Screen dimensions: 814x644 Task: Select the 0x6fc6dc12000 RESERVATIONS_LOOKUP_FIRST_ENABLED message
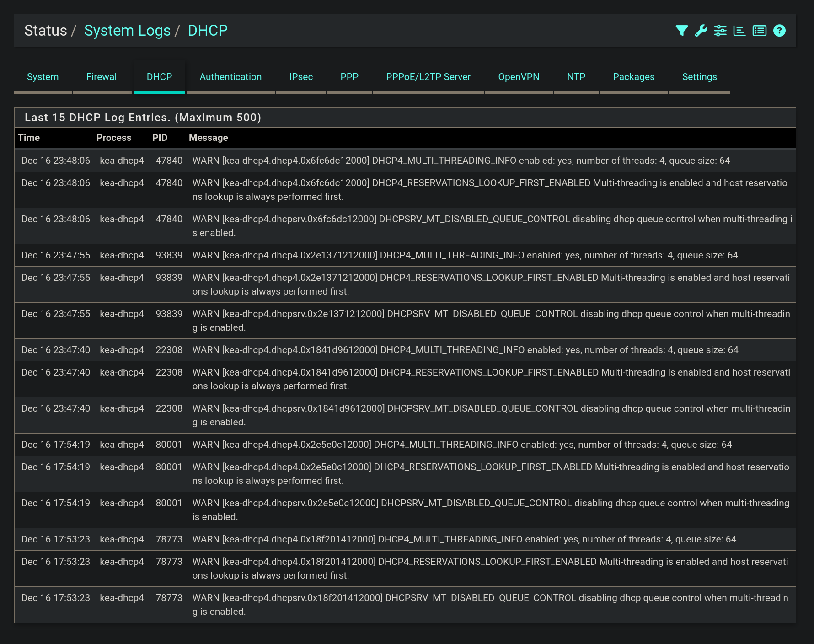[490, 190]
